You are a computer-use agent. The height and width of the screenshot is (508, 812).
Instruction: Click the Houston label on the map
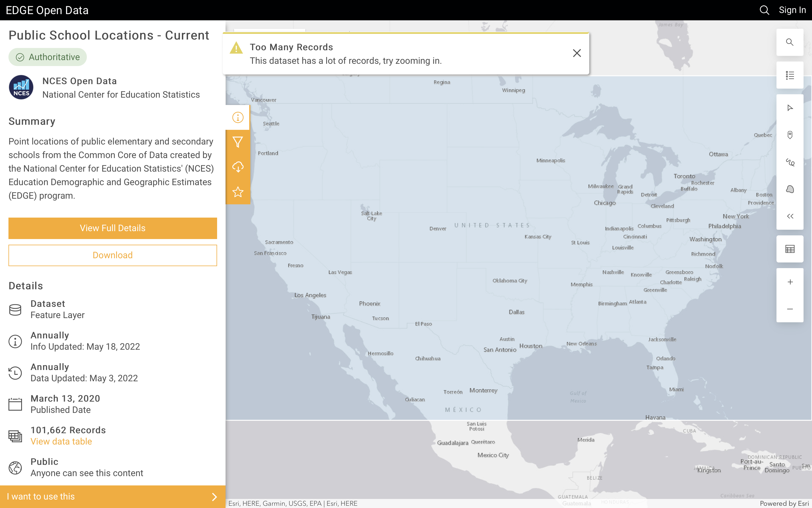click(x=531, y=346)
